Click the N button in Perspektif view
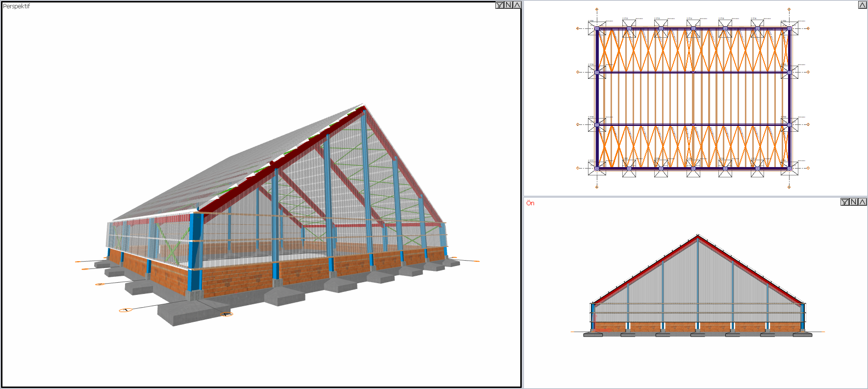868x389 pixels. (509, 5)
